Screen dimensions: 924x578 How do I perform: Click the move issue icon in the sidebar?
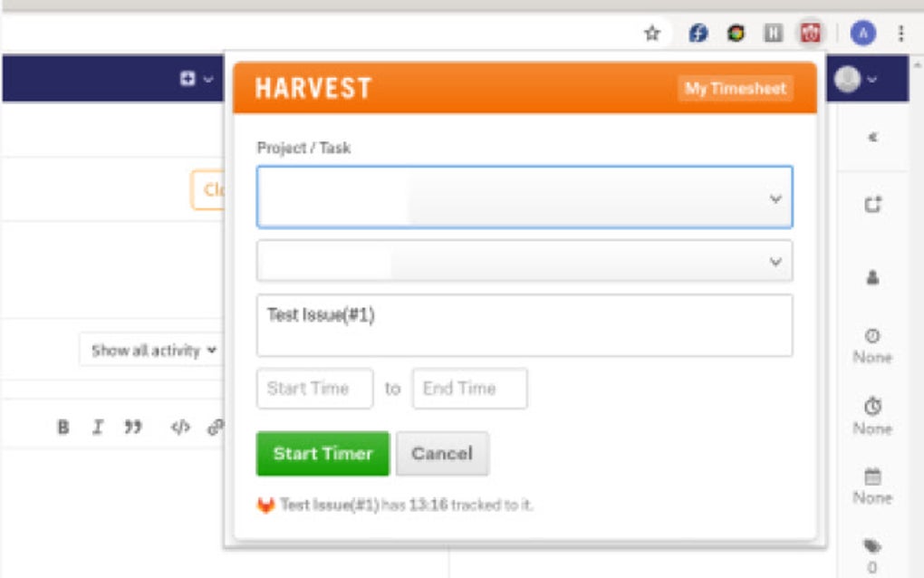click(872, 205)
